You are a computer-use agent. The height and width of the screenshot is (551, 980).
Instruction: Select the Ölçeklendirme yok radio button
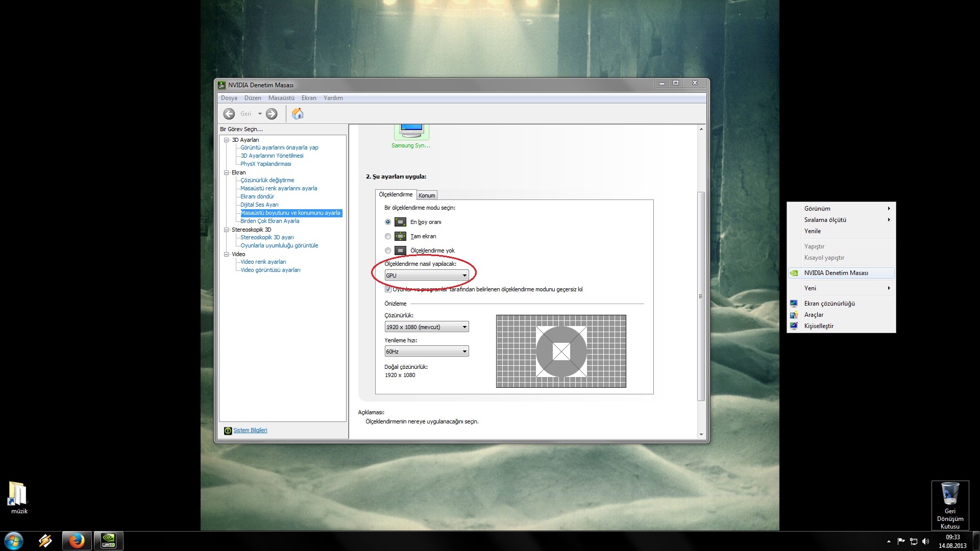[388, 251]
